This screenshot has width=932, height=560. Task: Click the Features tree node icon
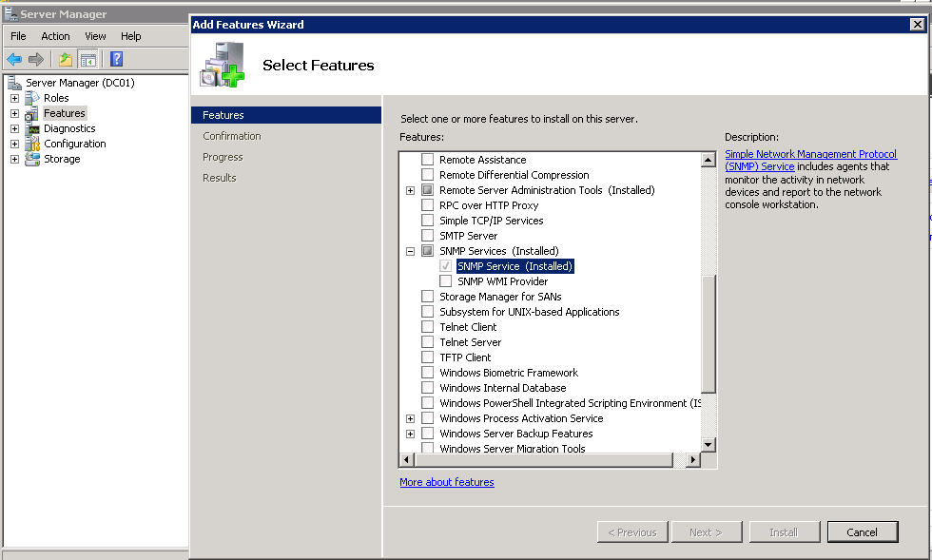click(32, 113)
